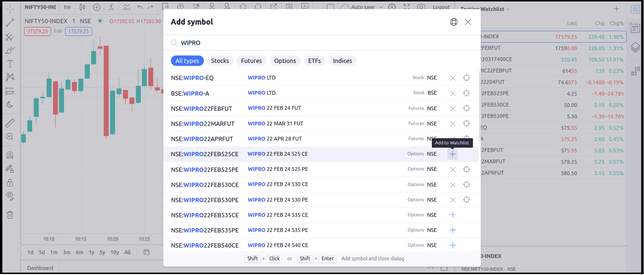Viewport: 644px width, 275px height.
Task: Click the NIFTY50-IND symbol search box
Action: [x=40, y=7]
